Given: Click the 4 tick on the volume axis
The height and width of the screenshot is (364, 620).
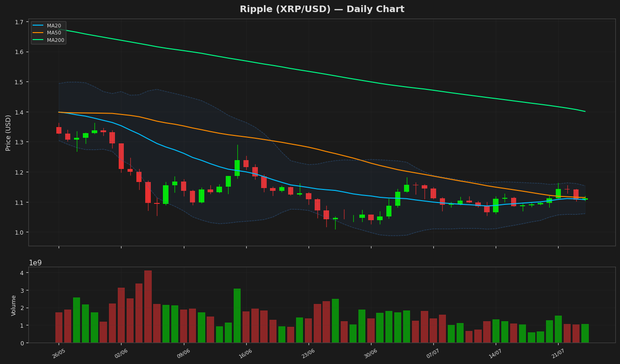Looking at the screenshot, I should 21,273.
